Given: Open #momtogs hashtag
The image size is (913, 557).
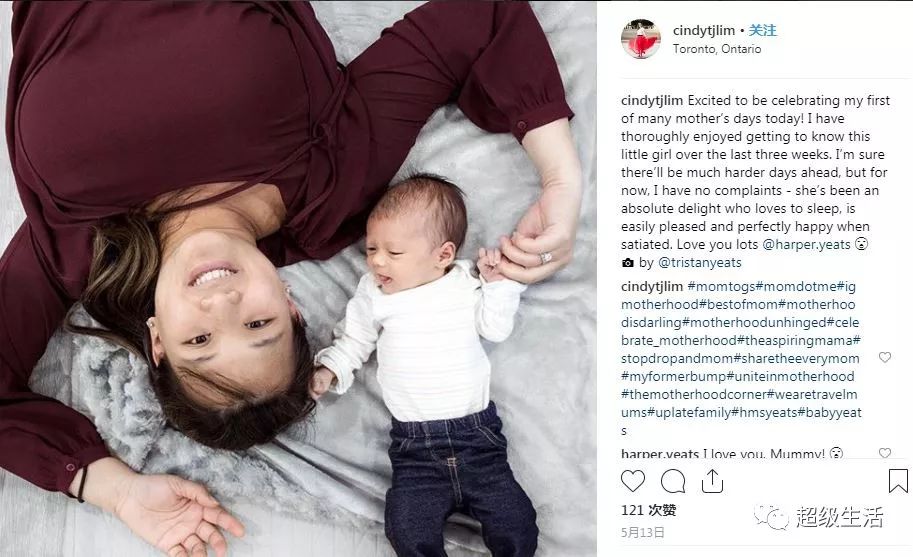Looking at the screenshot, I should 721,286.
